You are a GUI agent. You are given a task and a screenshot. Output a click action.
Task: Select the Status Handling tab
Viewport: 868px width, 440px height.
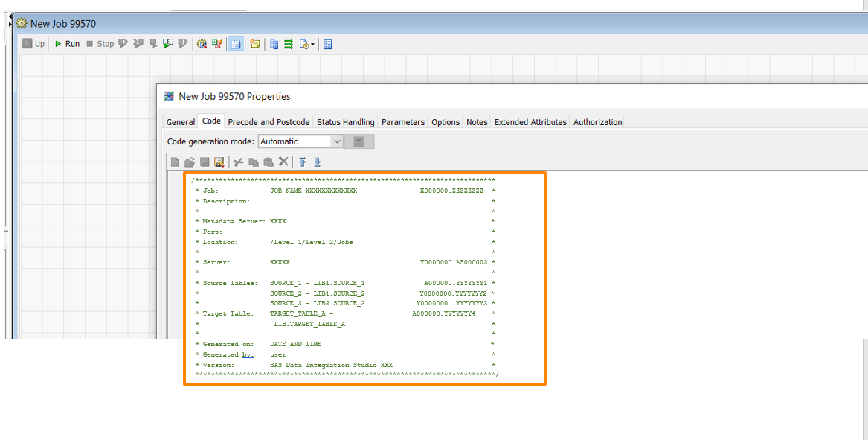coord(345,122)
